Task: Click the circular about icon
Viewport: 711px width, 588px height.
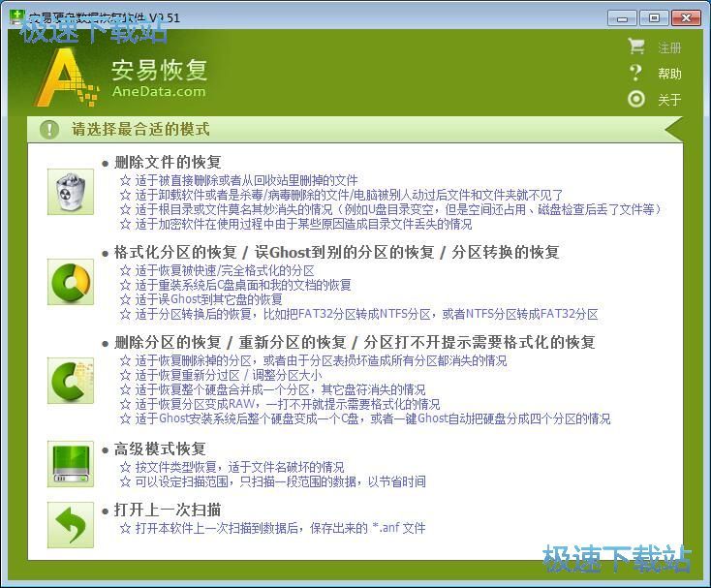Action: pos(636,99)
